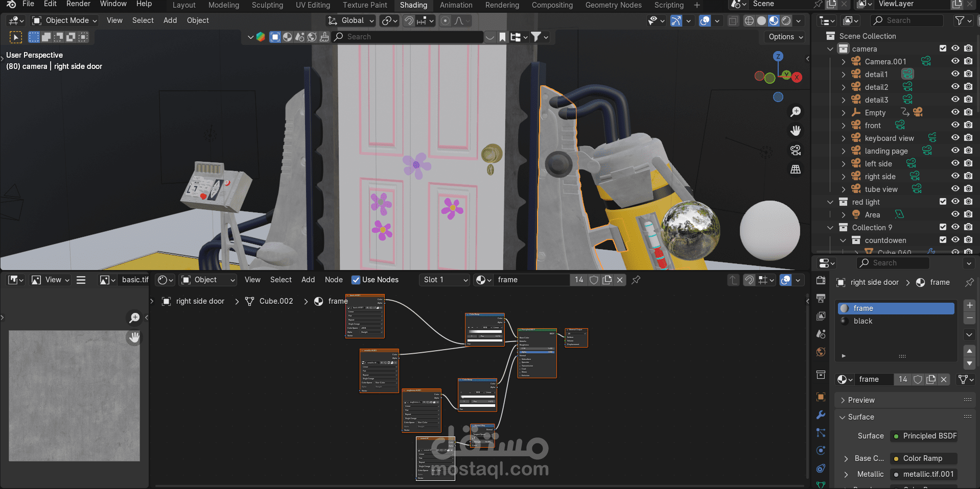980x489 pixels.
Task: Add a material slot with plus button
Action: coord(969,305)
